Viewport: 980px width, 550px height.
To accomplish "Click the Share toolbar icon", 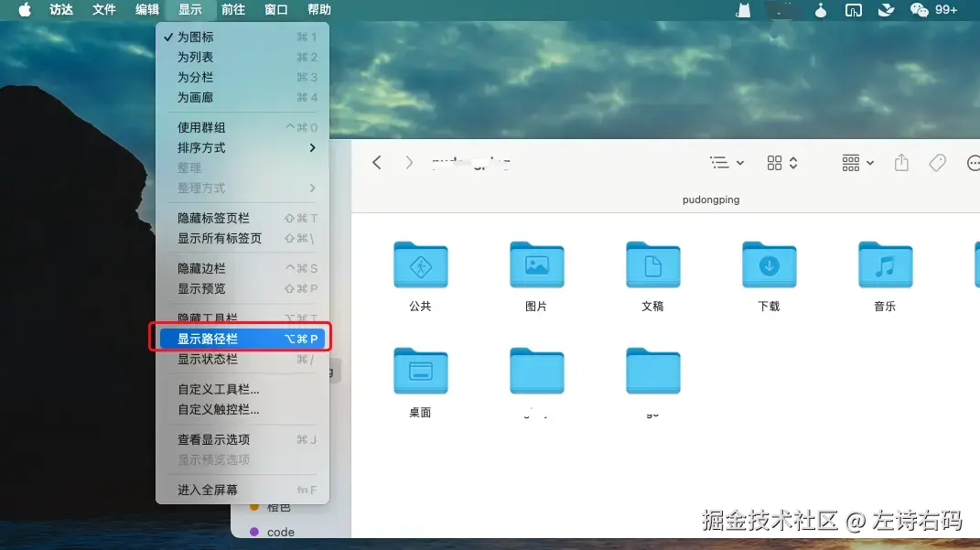I will 901,163.
